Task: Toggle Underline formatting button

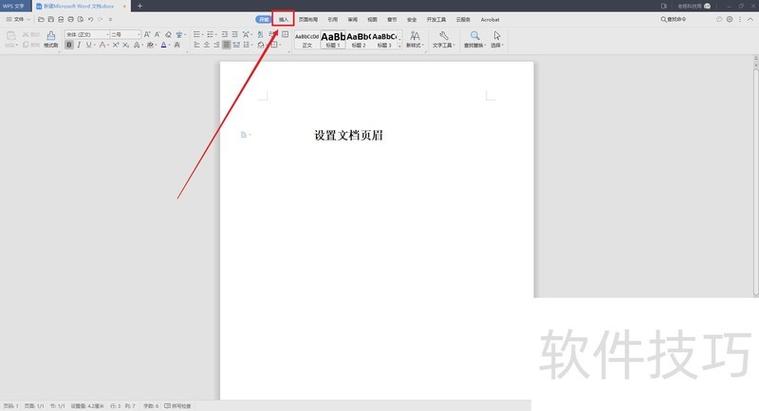Action: click(x=88, y=45)
